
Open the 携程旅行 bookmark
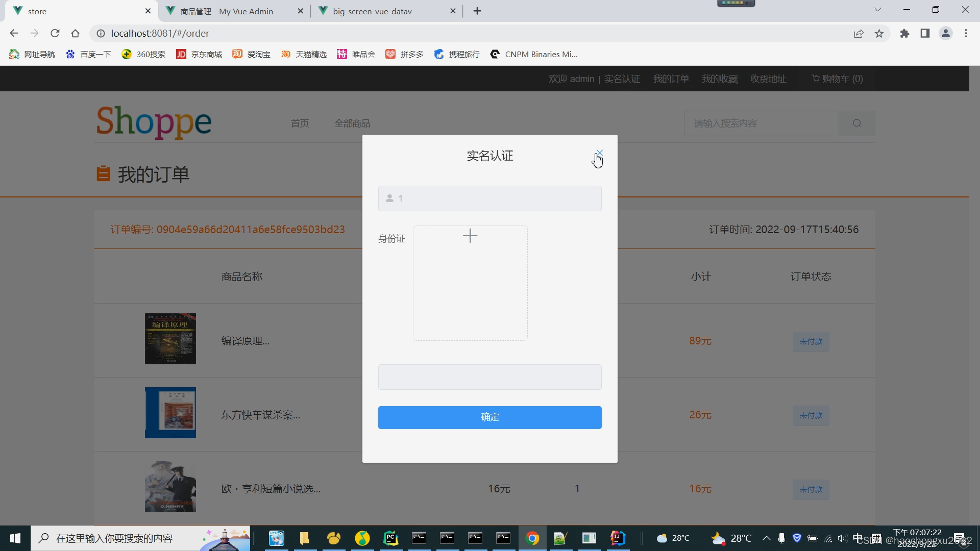[457, 54]
